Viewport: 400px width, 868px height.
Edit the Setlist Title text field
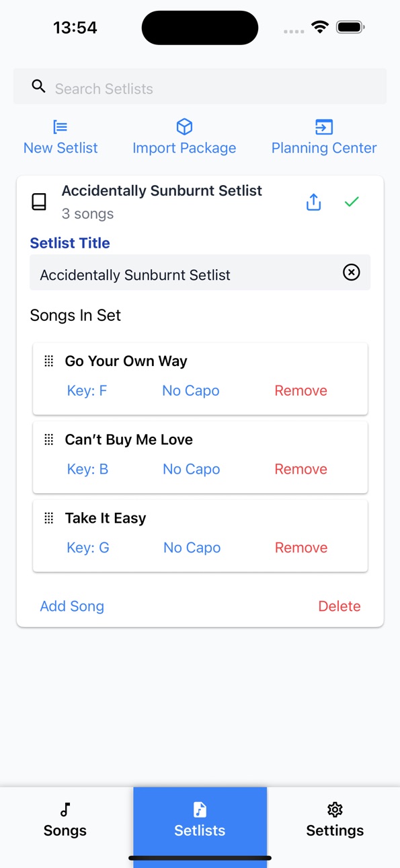tap(200, 273)
